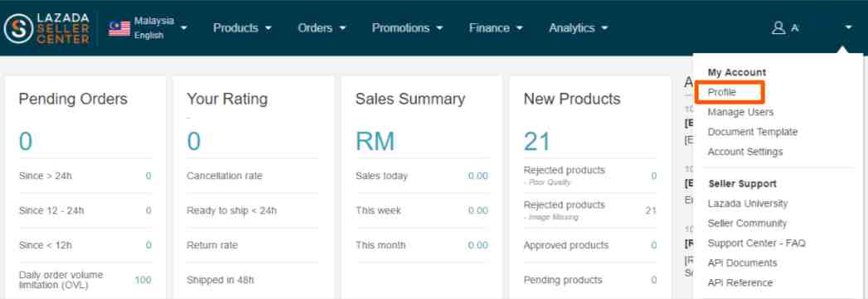Visit the Seller Community link
Viewport: 868px width, 299px height.
coord(747,224)
